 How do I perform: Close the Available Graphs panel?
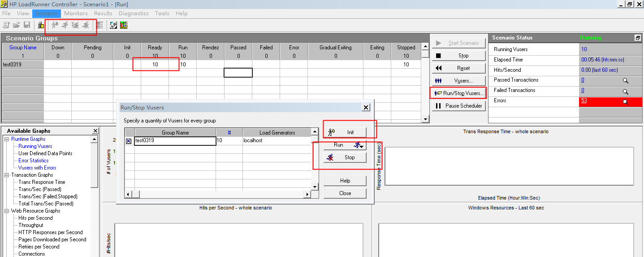pyautogui.click(x=95, y=131)
